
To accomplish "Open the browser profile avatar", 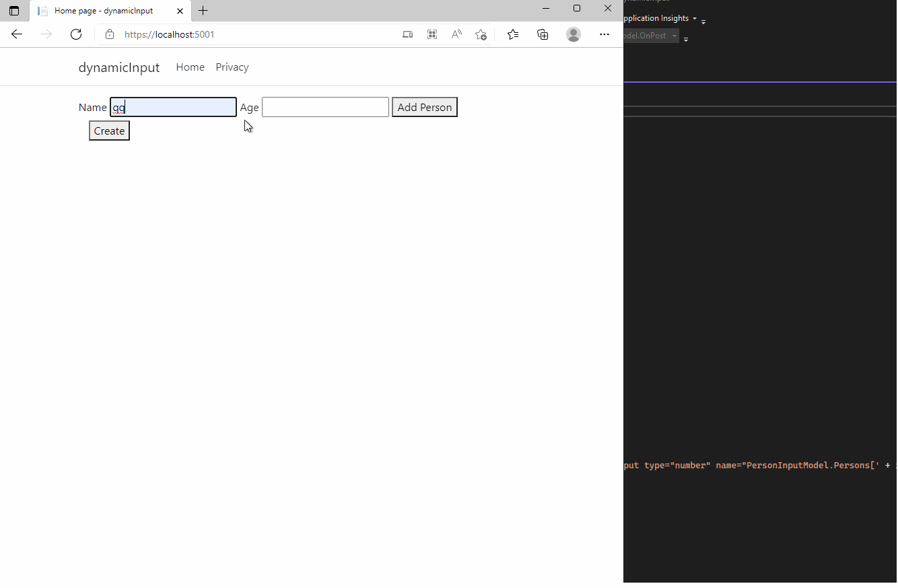I will [574, 34].
